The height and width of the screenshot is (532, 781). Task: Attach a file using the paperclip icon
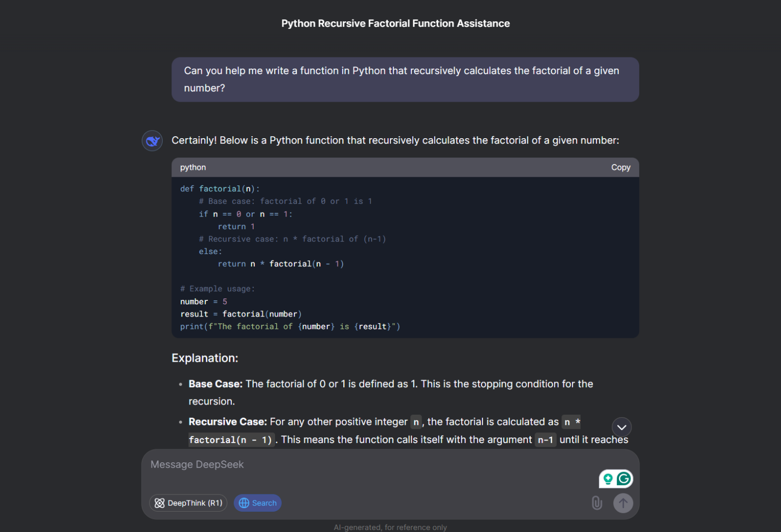pyautogui.click(x=597, y=503)
